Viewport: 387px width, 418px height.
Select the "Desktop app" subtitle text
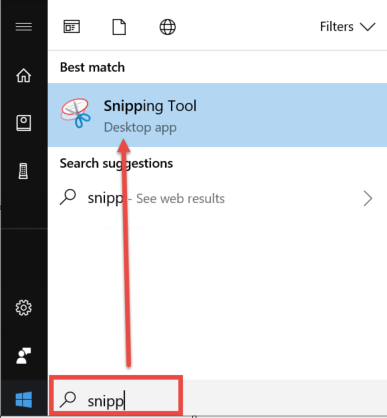140,128
